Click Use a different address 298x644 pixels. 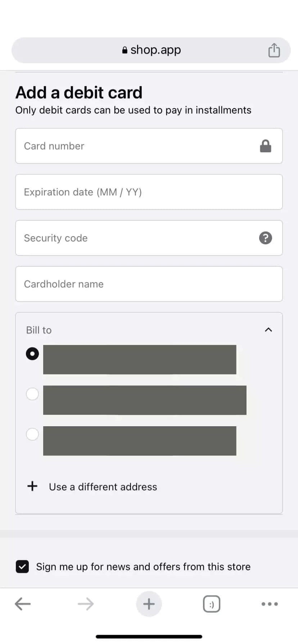(x=103, y=487)
